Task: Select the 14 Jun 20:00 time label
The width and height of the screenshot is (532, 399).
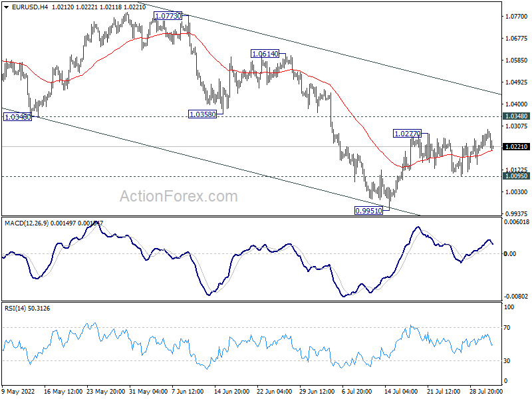Action: (x=231, y=392)
